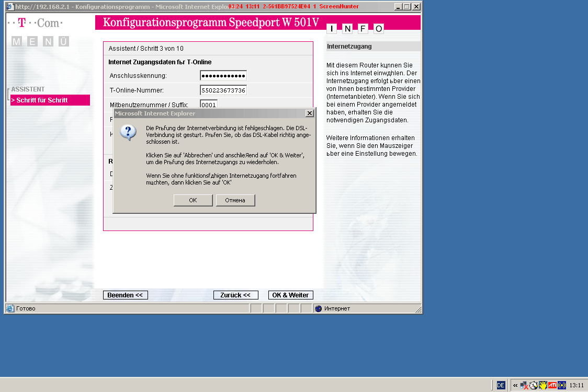Click the clock gauge tray icon
The width and height of the screenshot is (588, 392).
click(x=533, y=385)
